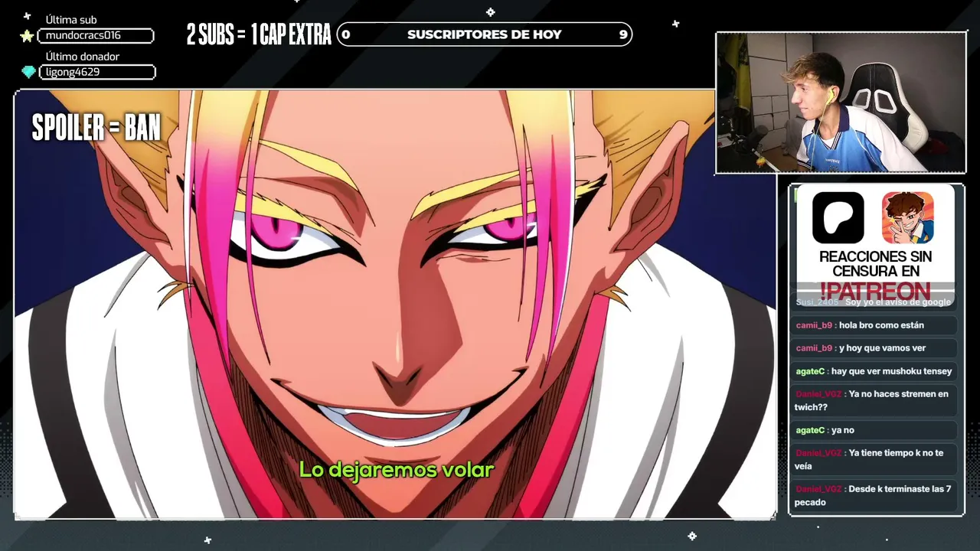
Task: Click the "!PATREON" command text
Action: [875, 292]
